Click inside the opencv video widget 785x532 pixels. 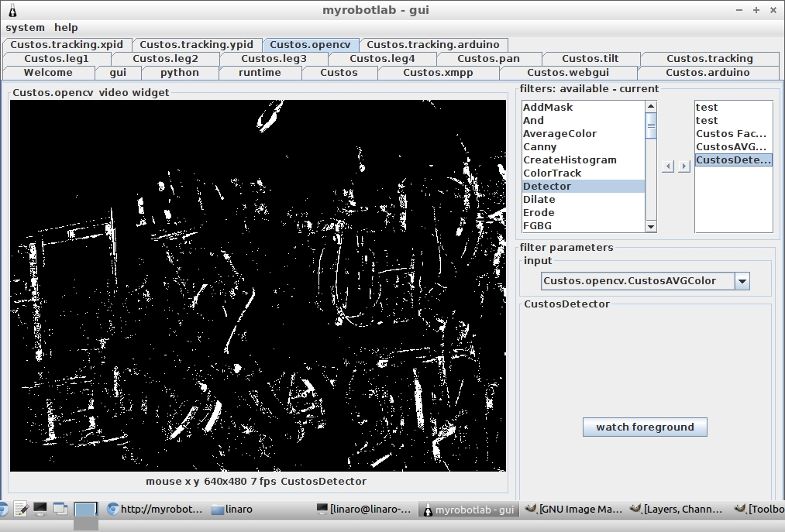click(258, 285)
